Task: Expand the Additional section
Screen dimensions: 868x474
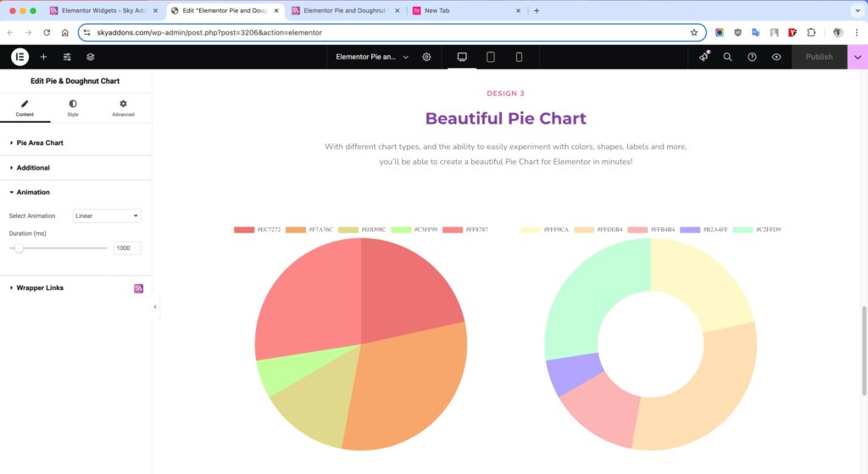Action: (x=75, y=168)
